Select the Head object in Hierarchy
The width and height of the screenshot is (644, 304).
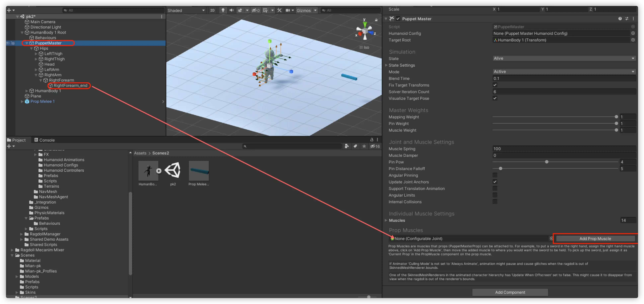(x=49, y=64)
